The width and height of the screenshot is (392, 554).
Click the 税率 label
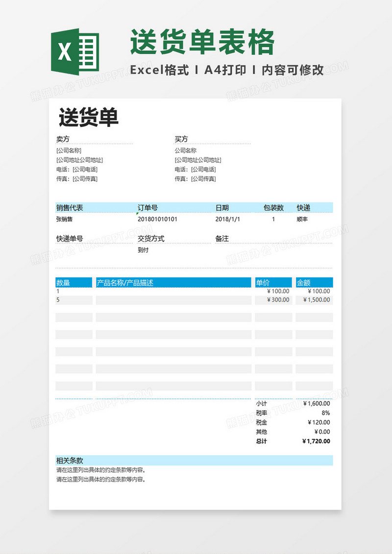[x=261, y=413]
